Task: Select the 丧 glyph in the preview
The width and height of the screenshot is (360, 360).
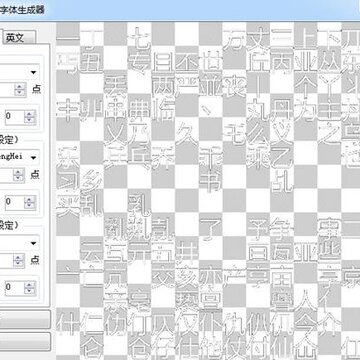Action: (234, 86)
